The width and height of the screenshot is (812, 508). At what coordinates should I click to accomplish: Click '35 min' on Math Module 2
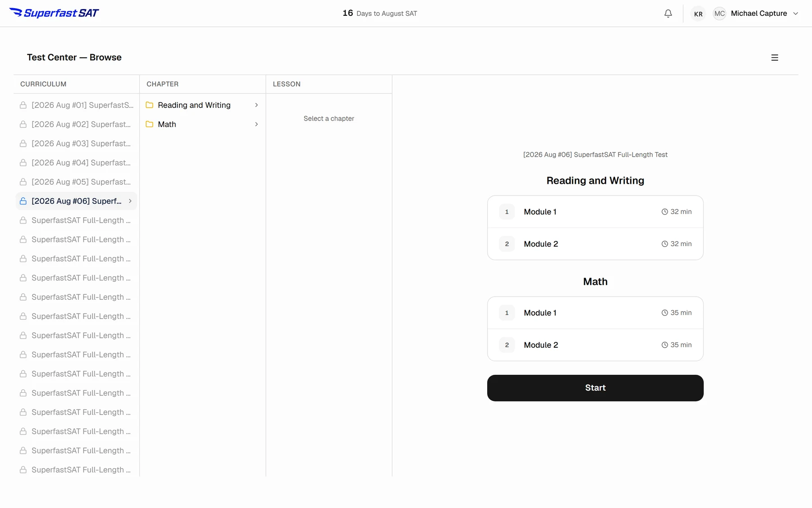click(681, 345)
